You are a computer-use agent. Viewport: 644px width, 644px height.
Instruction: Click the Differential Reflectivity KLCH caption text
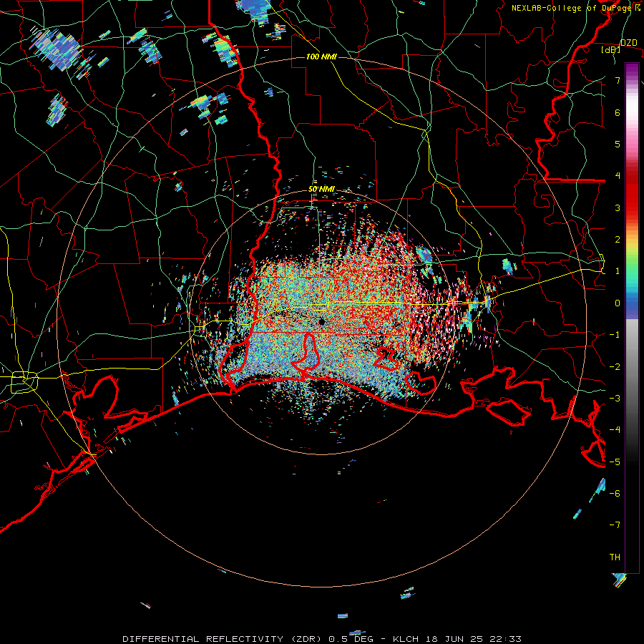pyautogui.click(x=321, y=639)
